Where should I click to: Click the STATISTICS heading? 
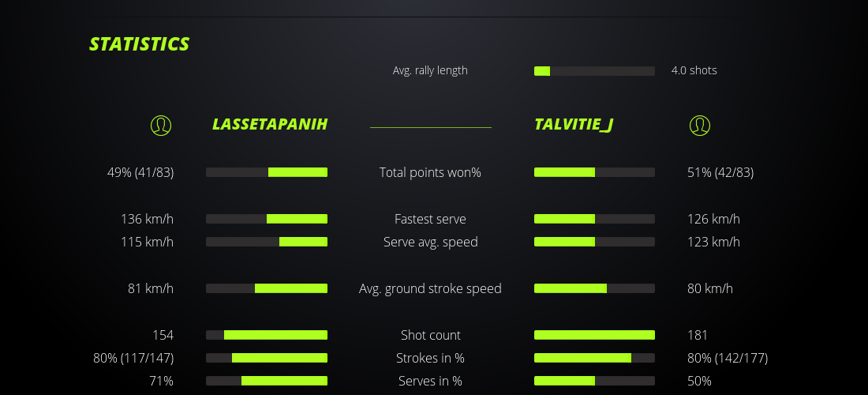(140, 44)
